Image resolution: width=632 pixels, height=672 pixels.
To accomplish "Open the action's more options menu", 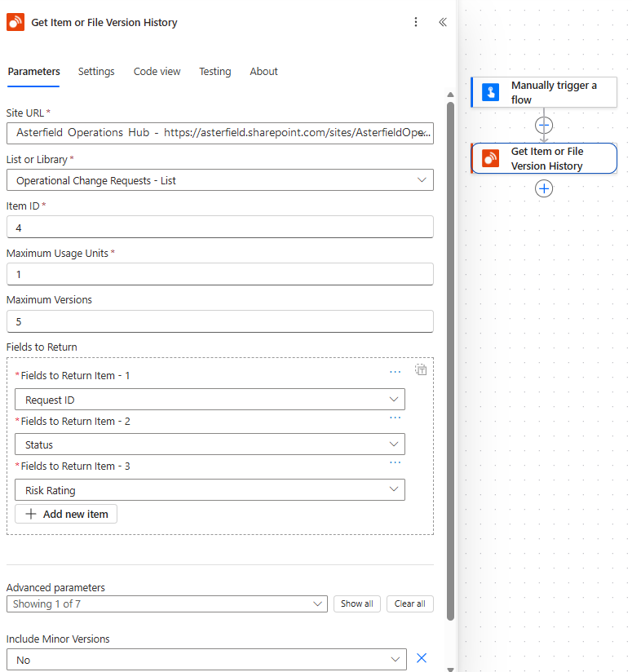I will coord(416,22).
